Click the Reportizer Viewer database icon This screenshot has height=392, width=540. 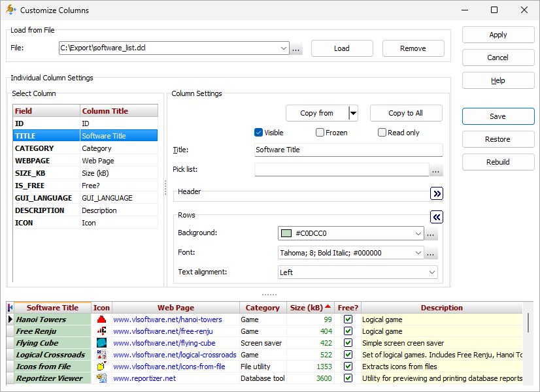click(x=101, y=378)
